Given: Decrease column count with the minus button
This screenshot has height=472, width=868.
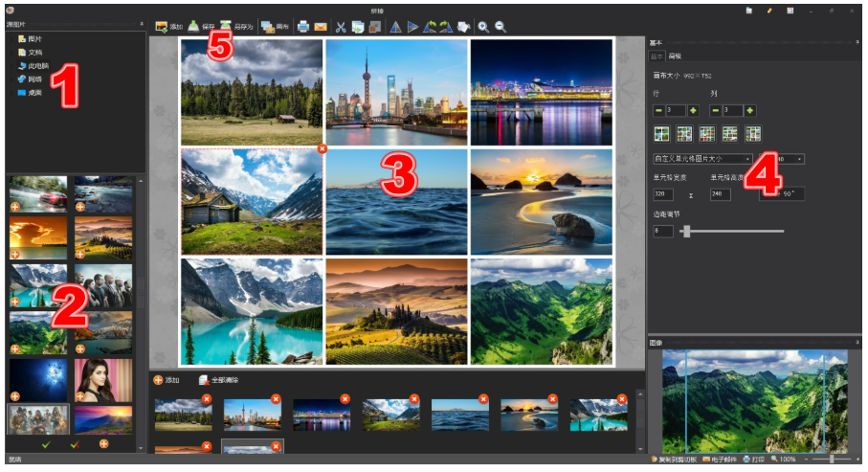Looking at the screenshot, I should point(716,111).
